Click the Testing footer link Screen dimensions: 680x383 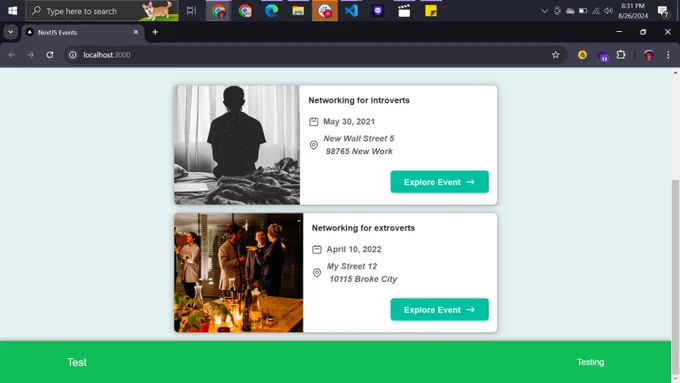click(590, 362)
